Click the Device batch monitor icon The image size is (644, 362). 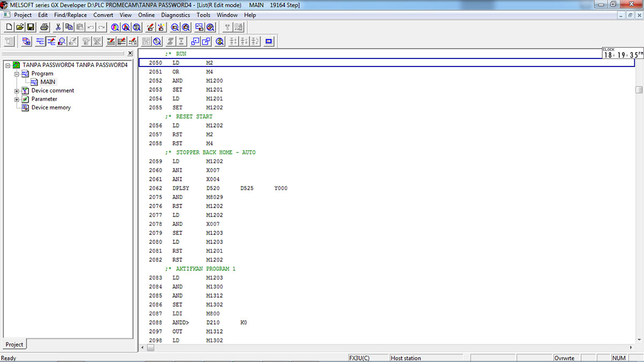coord(175,27)
